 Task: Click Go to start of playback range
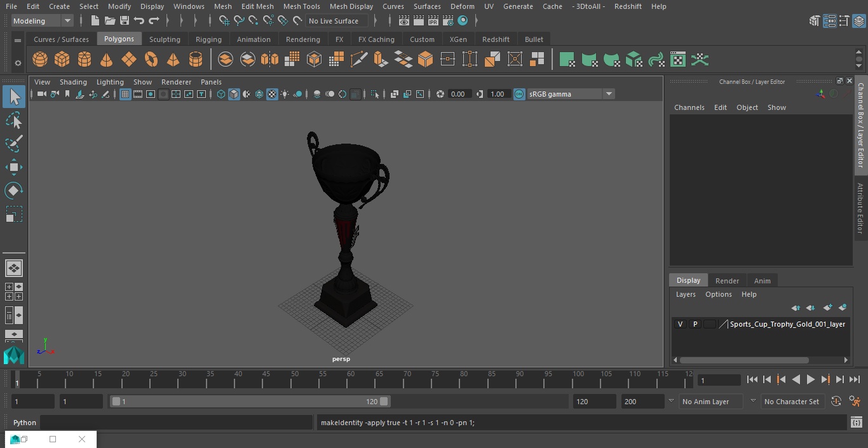[752, 379]
